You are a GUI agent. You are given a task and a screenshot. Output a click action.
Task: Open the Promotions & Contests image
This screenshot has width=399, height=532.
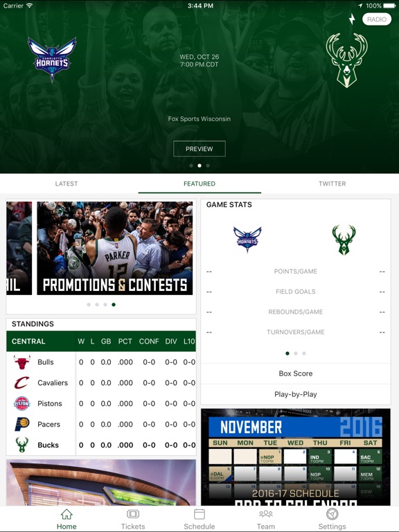click(x=115, y=248)
